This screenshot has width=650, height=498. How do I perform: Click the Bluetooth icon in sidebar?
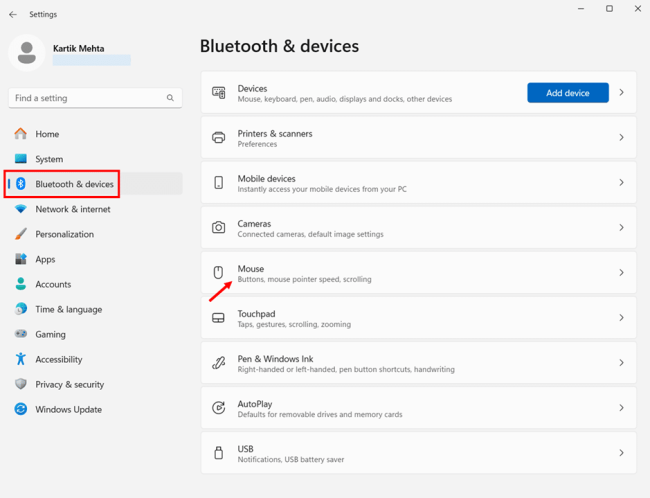(20, 184)
